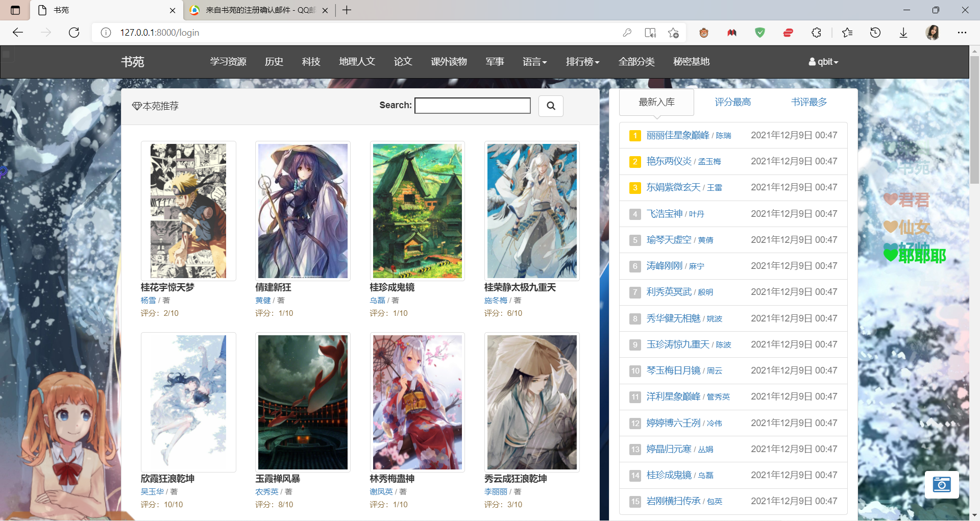Click the camera screenshot floating button
Screen dimensions: 980x521
click(942, 484)
